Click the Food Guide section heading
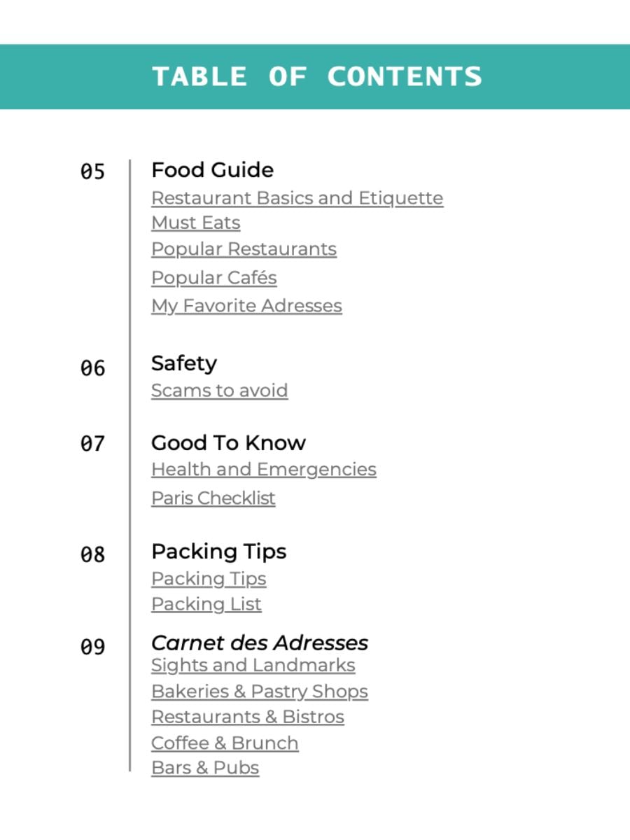630x840 pixels. point(212,170)
